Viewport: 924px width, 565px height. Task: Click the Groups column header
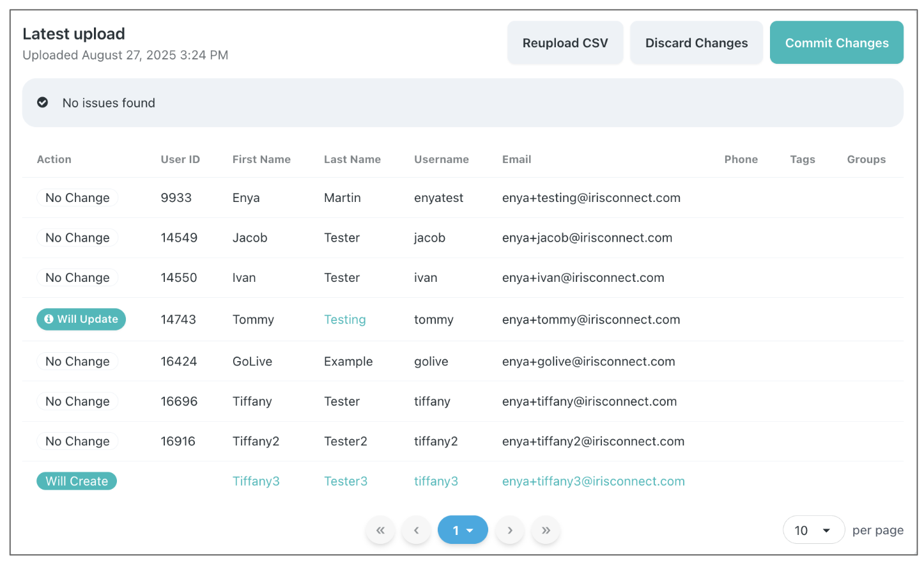pos(866,159)
